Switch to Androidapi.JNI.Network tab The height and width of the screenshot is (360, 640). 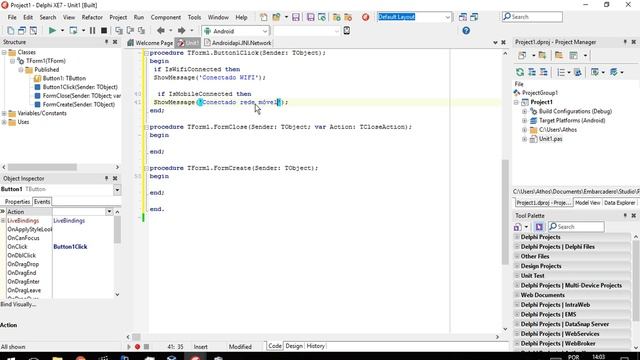click(x=238, y=42)
